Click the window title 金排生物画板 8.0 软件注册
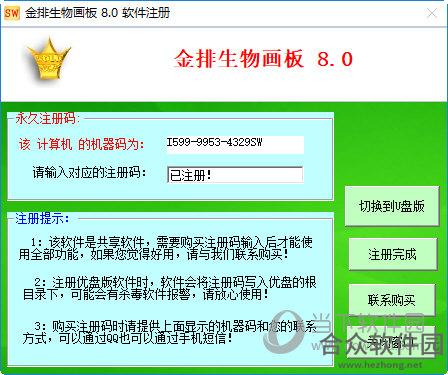 click(97, 13)
